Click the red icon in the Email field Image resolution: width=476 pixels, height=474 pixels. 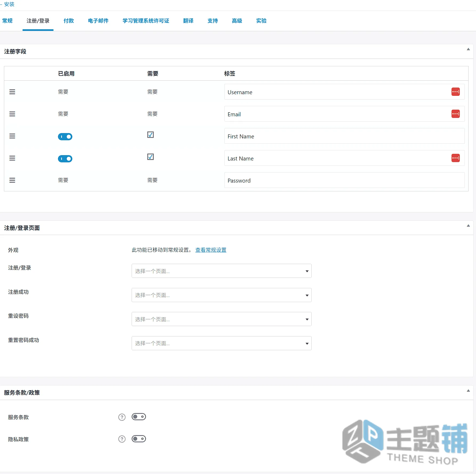[456, 114]
